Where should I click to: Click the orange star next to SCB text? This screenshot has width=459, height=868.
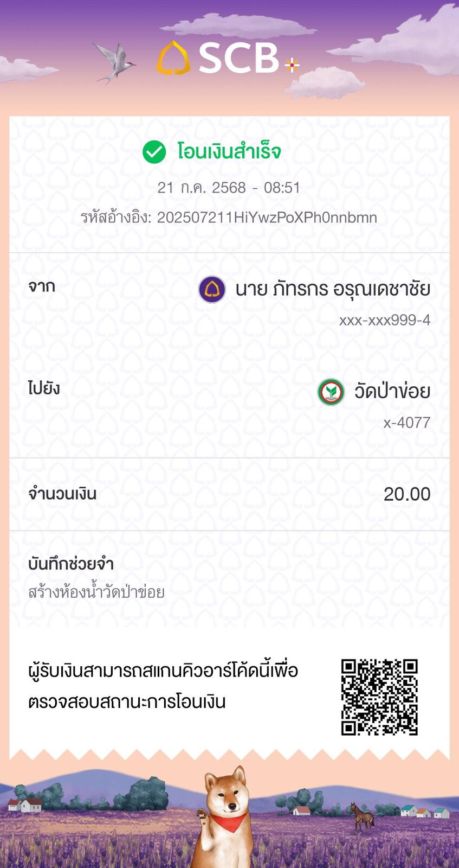(292, 65)
